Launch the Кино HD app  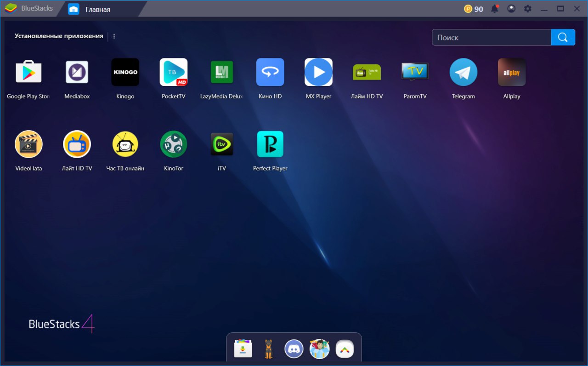coord(270,72)
